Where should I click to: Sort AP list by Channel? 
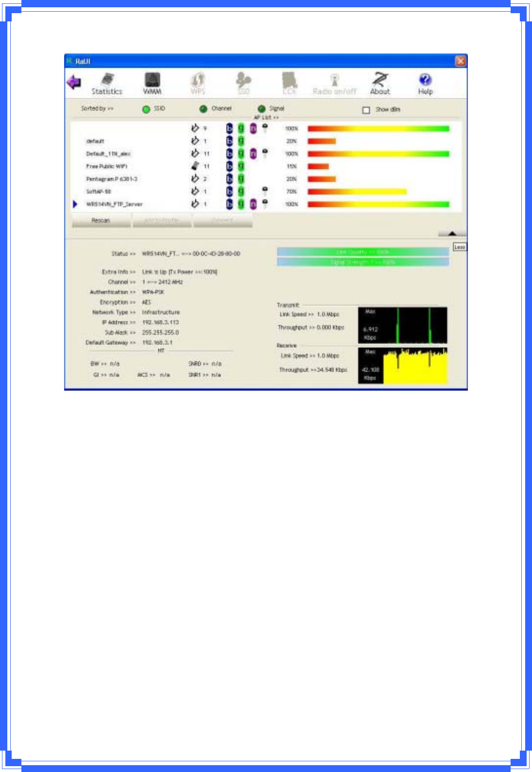pos(203,109)
